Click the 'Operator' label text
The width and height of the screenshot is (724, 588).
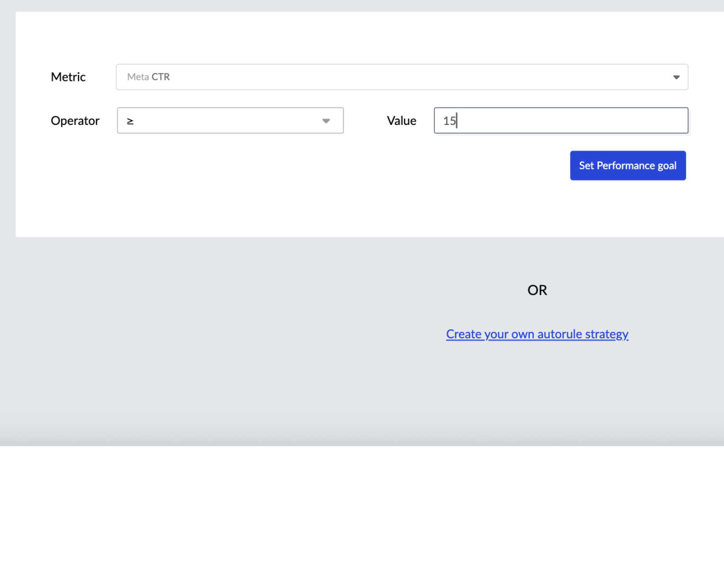coord(75,121)
